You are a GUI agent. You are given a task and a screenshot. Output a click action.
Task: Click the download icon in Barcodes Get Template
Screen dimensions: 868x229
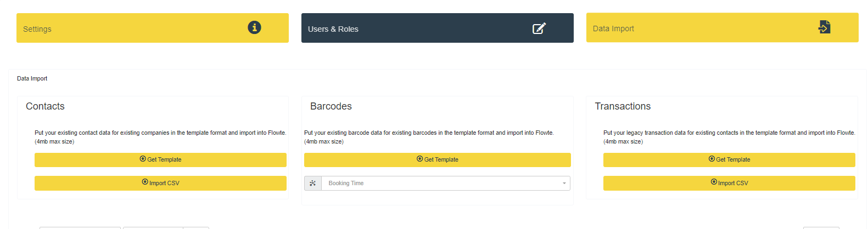pyautogui.click(x=420, y=159)
